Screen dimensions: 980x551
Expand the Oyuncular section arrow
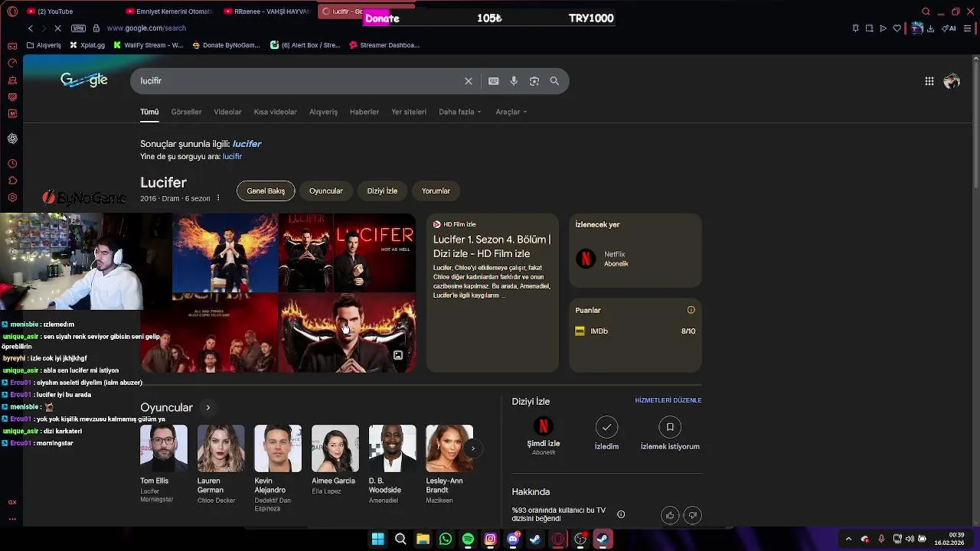(207, 408)
